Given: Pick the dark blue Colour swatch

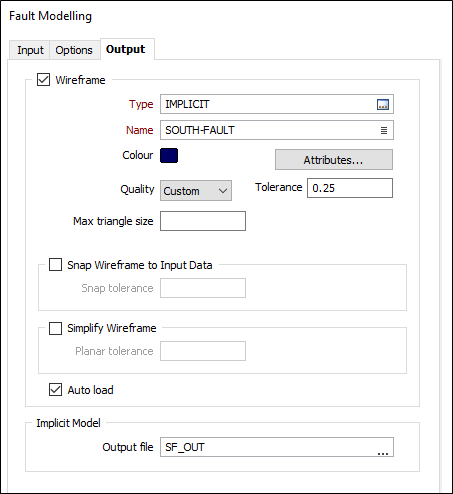Looking at the screenshot, I should click(x=169, y=156).
